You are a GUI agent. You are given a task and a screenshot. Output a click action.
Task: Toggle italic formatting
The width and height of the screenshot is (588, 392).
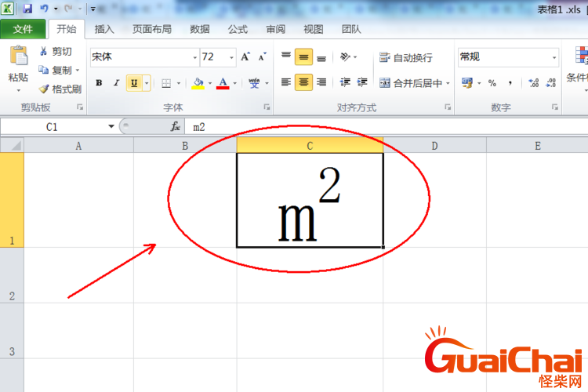point(116,82)
